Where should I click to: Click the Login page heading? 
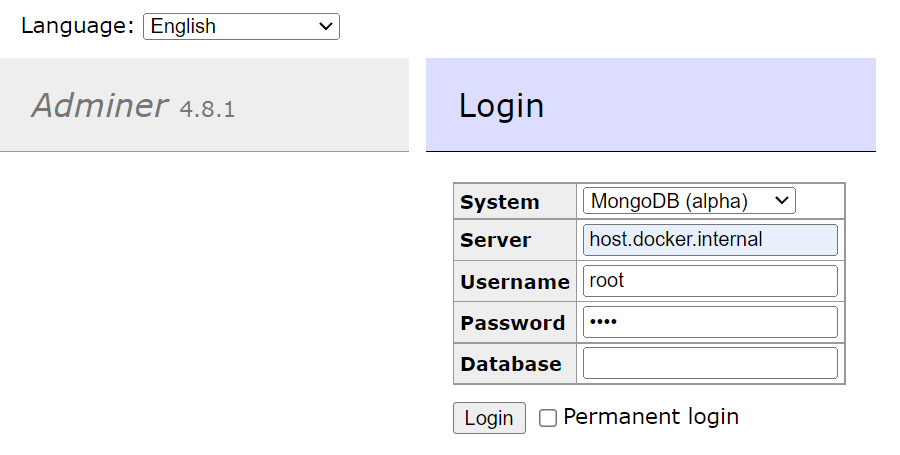501,106
